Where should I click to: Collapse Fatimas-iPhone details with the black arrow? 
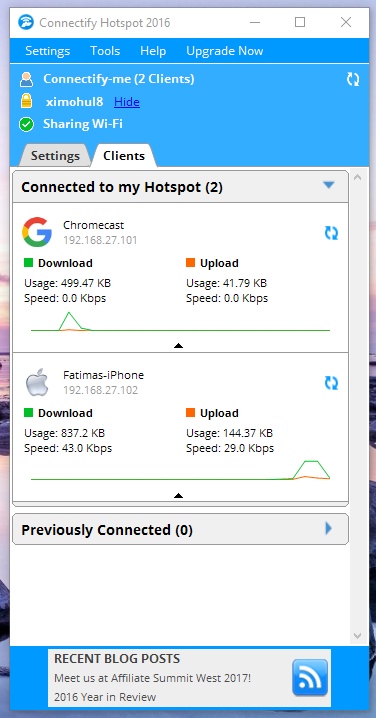click(x=179, y=495)
